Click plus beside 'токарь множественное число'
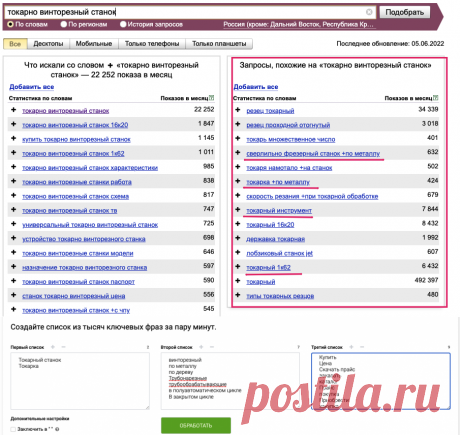 (x=238, y=138)
